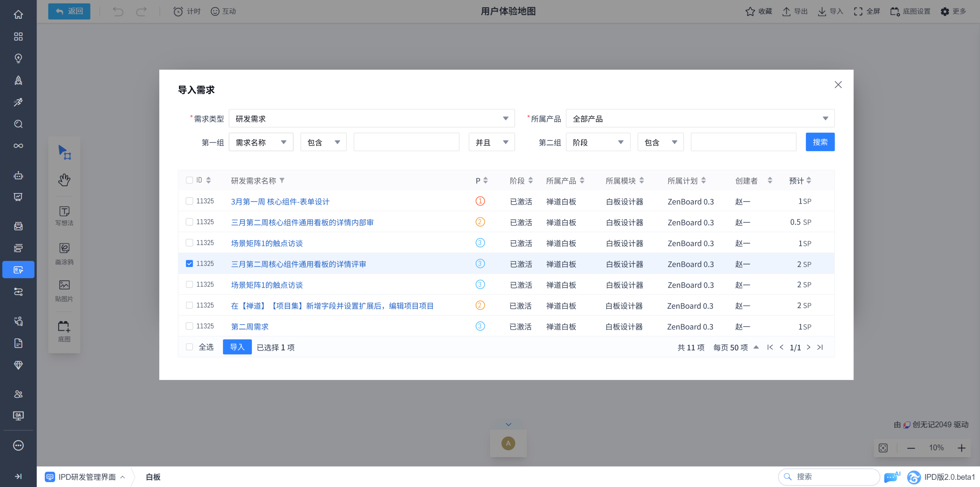The height and width of the screenshot is (487, 980).
Task: Click the zoom in plus icon
Action: [961, 448]
